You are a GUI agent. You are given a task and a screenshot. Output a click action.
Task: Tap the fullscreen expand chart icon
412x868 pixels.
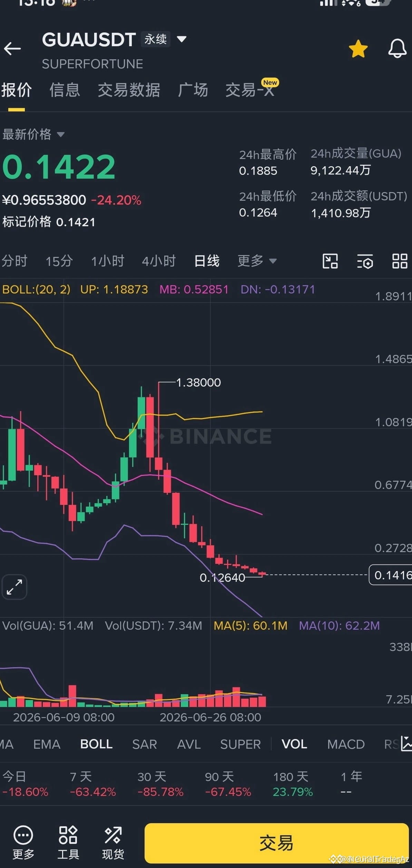click(x=14, y=587)
